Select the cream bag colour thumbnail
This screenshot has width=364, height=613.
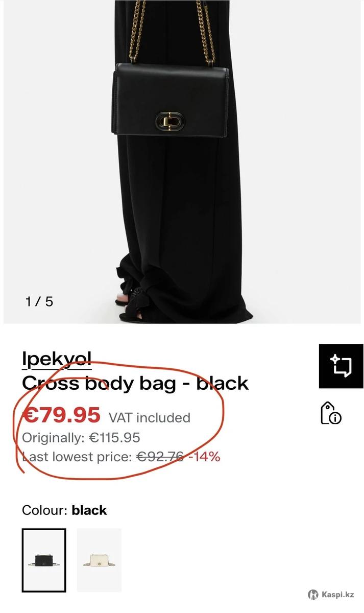[99, 560]
